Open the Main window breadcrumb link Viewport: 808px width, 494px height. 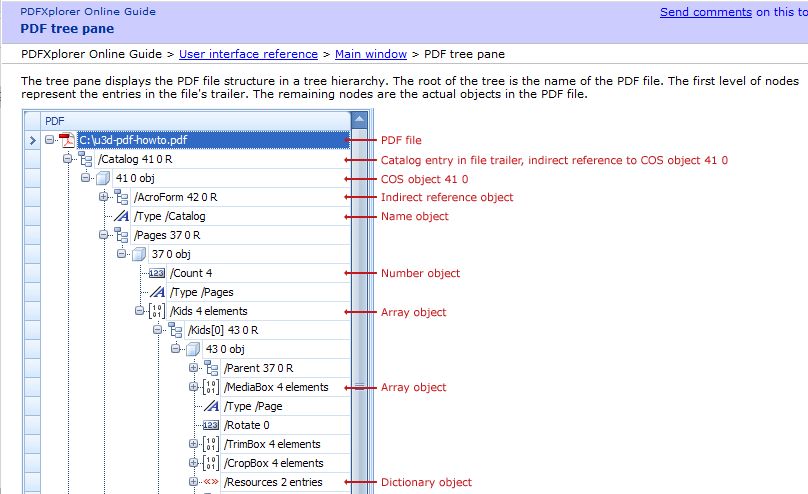(371, 54)
